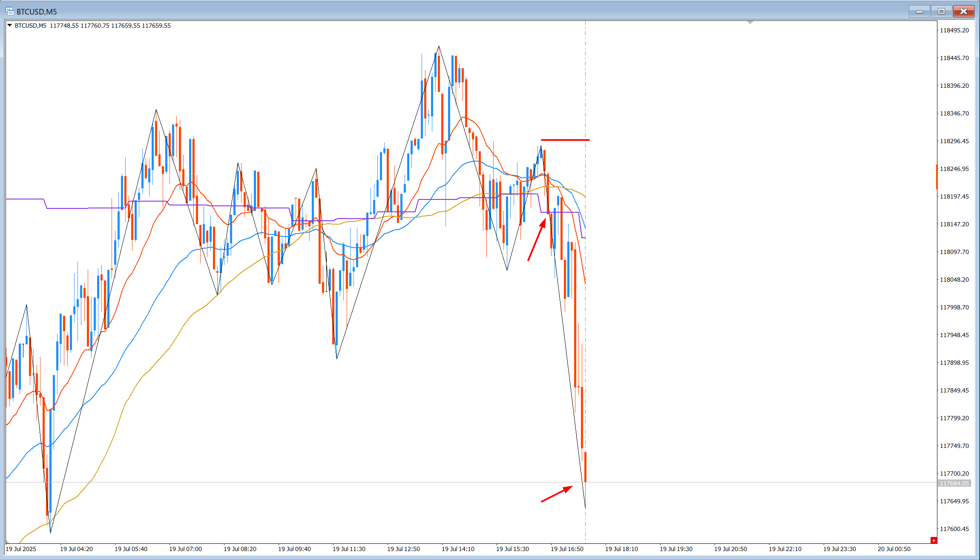Click price axis label 118296.45
Screen dimensions: 980x560
tap(954, 141)
